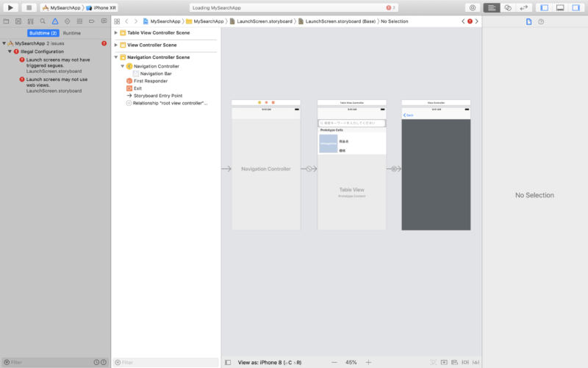Click the error count in activity bar
This screenshot has width=588, height=368.
point(391,7)
